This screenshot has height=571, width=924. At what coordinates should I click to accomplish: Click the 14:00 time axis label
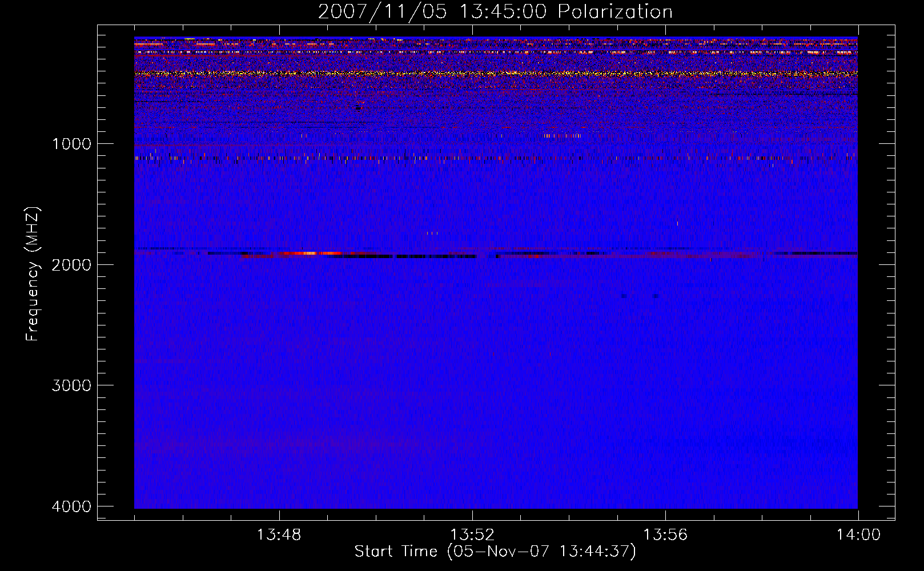coord(858,535)
